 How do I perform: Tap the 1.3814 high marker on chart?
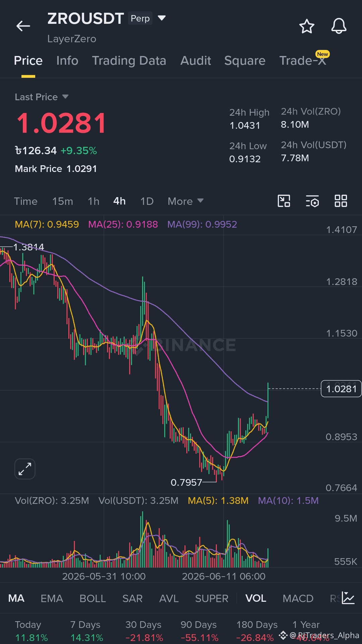pos(28,247)
